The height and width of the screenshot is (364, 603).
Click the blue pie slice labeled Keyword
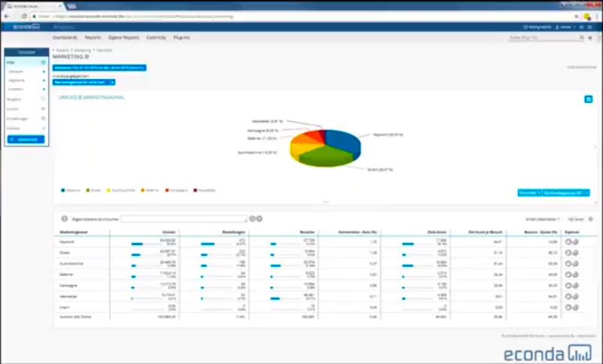coord(343,141)
